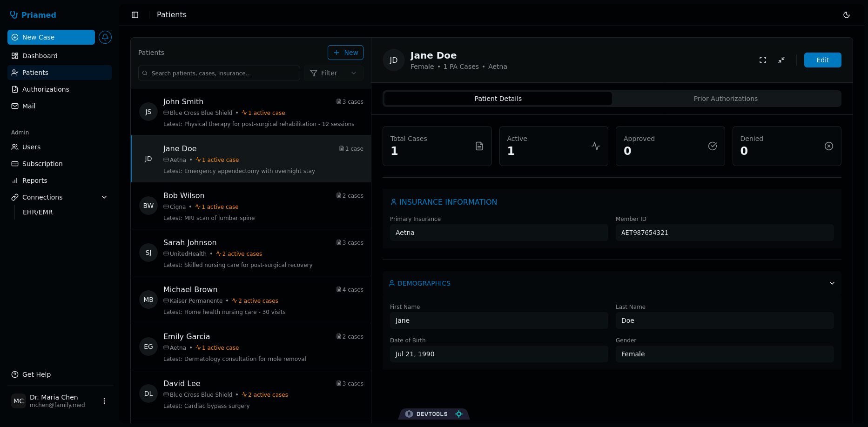Collapse the Connections sidebar group
This screenshot has height=427, width=868.
click(104, 197)
